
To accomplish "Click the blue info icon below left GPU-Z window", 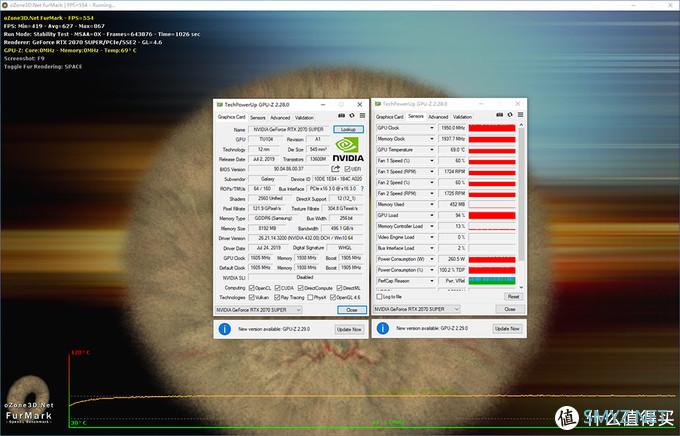I will 225,329.
